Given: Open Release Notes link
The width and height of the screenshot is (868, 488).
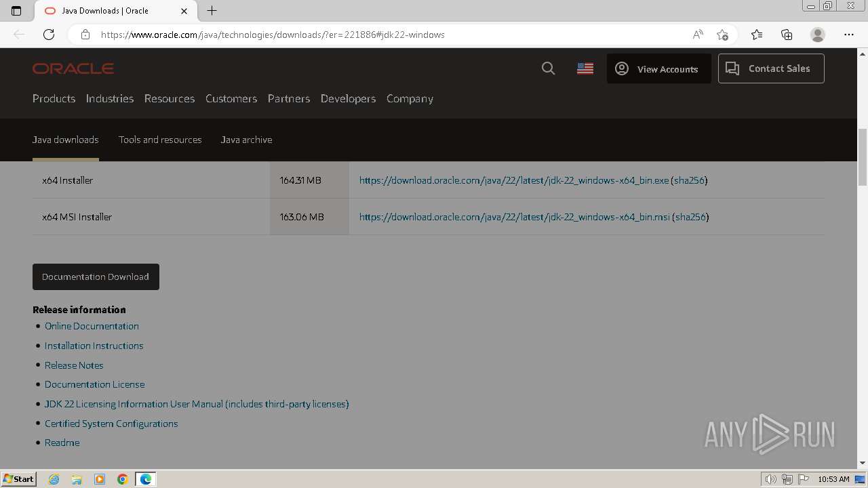Looking at the screenshot, I should tap(74, 365).
